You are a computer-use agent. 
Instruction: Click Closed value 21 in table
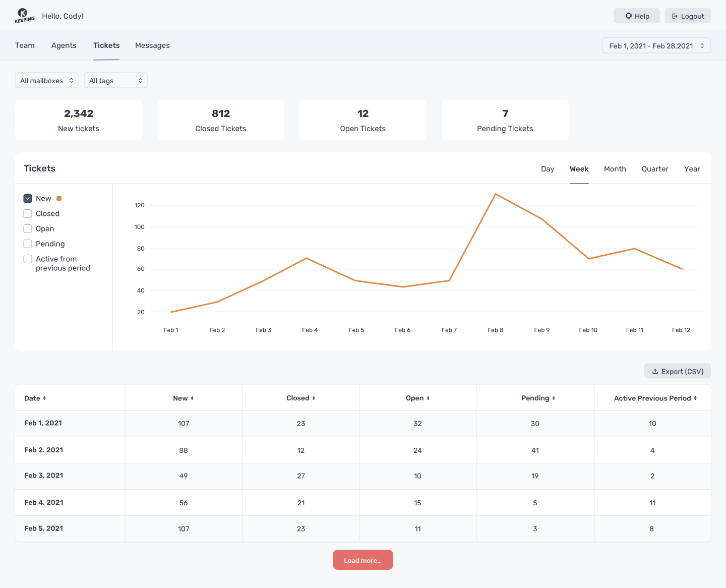pos(301,503)
